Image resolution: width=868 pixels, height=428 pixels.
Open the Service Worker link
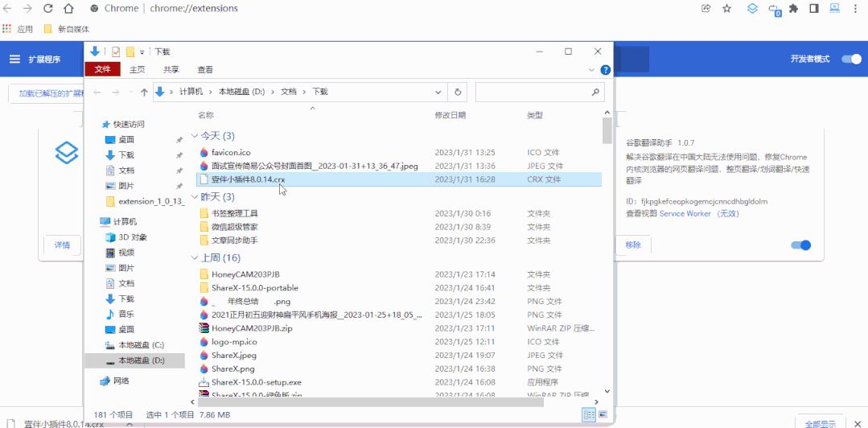(685, 213)
